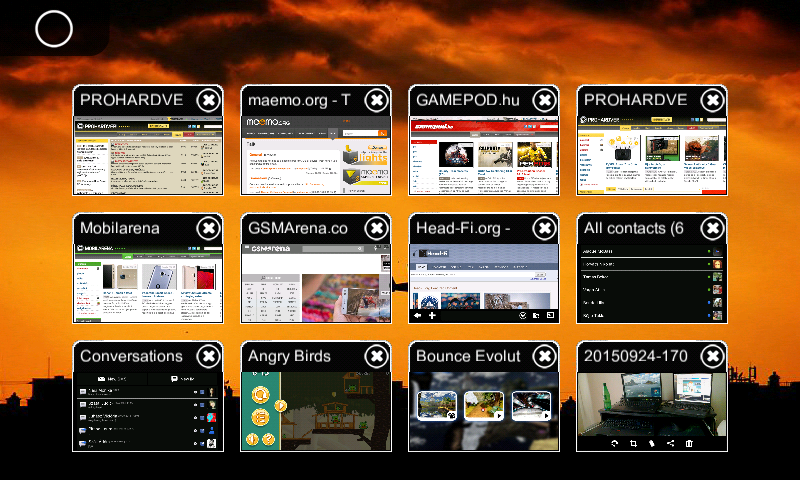Close the GAMEPOD.hu window
The width and height of the screenshot is (800, 480).
point(544,100)
